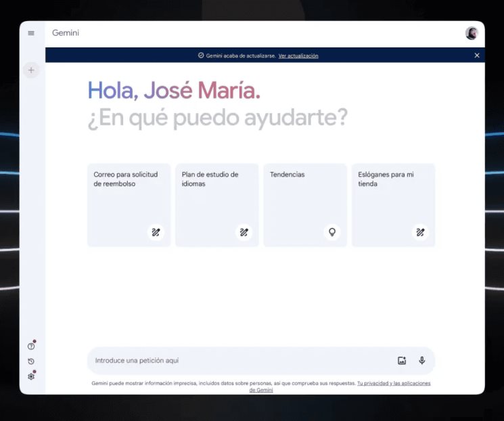Image resolution: width=504 pixels, height=421 pixels.
Task: Activate the microphone for voice input
Action: tap(422, 361)
